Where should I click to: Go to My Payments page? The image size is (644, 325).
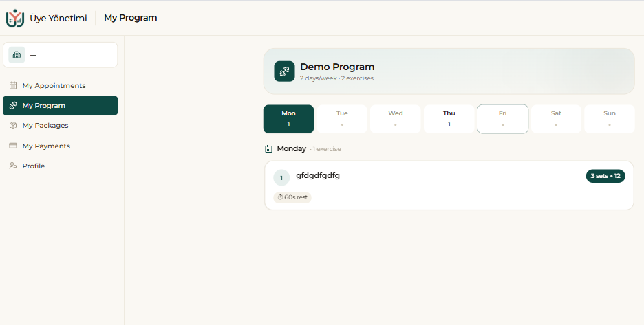[60, 146]
